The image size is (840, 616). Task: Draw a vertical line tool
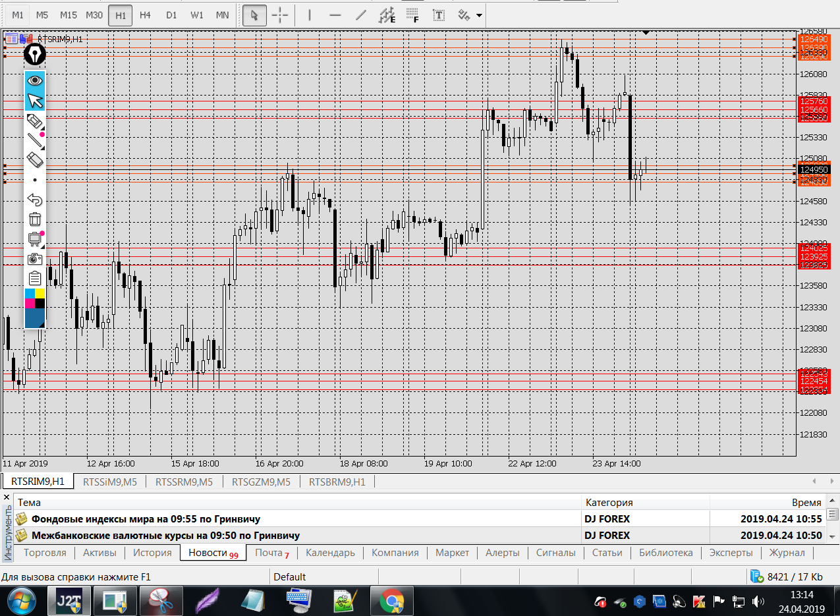[x=310, y=14]
